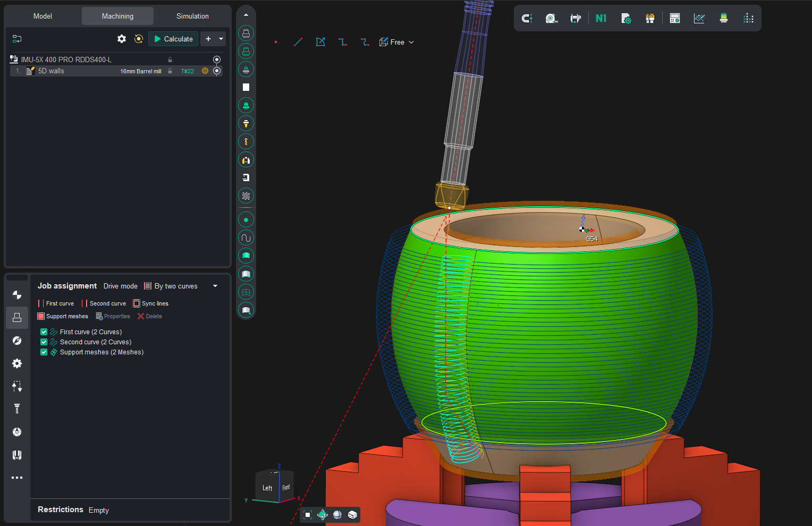
Task: Click the Support meshes button
Action: click(x=63, y=316)
